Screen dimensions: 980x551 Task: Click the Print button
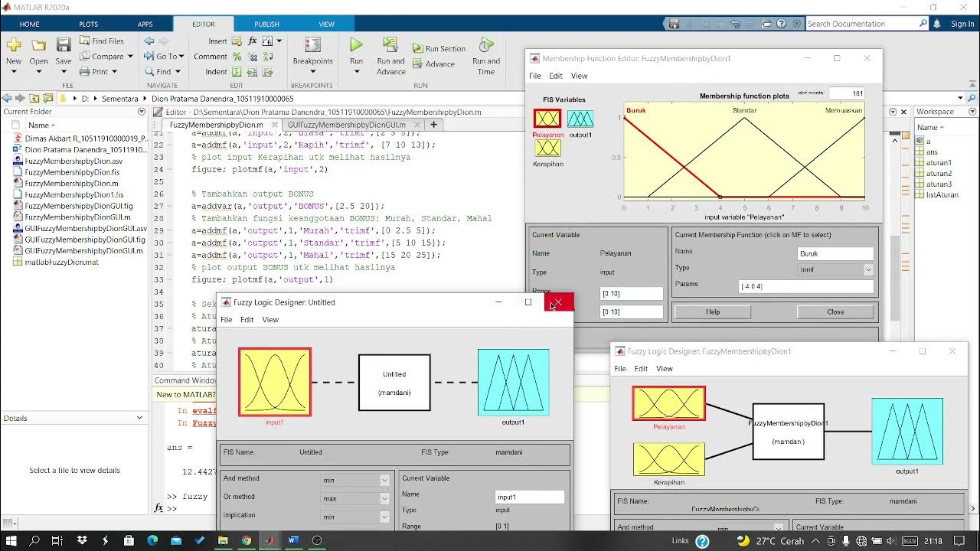pyautogui.click(x=100, y=72)
